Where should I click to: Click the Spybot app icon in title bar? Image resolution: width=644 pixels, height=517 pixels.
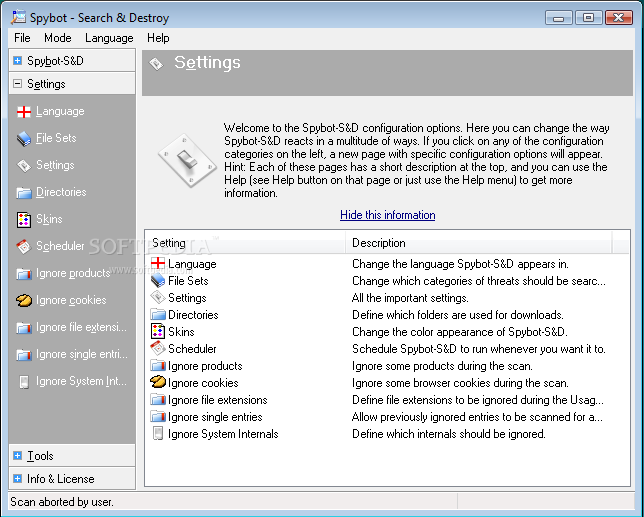[19, 17]
